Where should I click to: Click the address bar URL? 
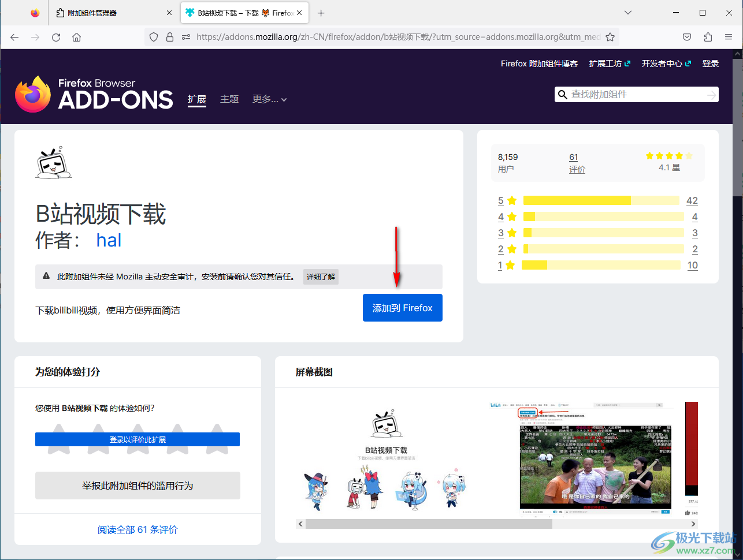(399, 37)
